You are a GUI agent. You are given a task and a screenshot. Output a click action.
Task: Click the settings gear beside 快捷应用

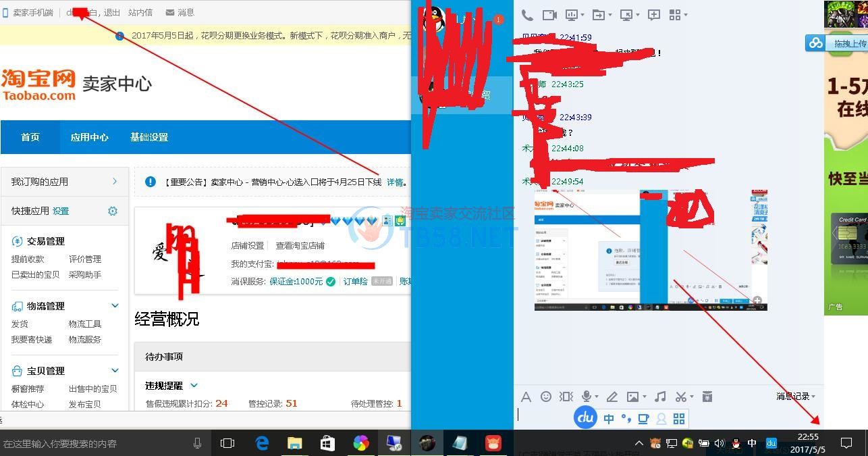pos(113,211)
